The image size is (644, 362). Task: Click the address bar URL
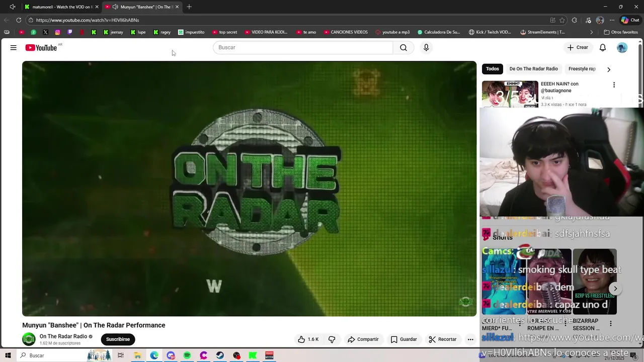point(88,20)
